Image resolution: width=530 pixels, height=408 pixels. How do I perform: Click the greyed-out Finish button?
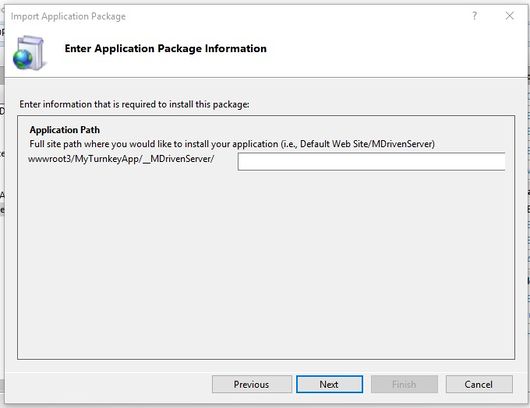point(404,384)
